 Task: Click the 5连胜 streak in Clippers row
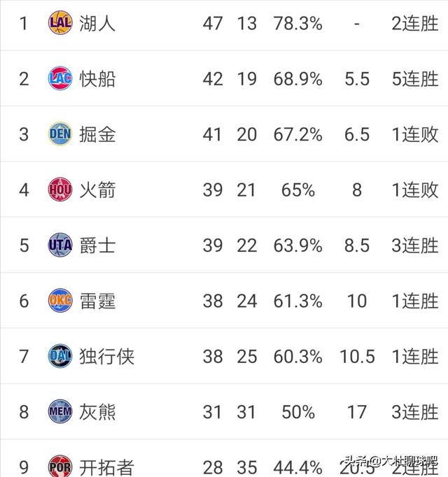[415, 79]
